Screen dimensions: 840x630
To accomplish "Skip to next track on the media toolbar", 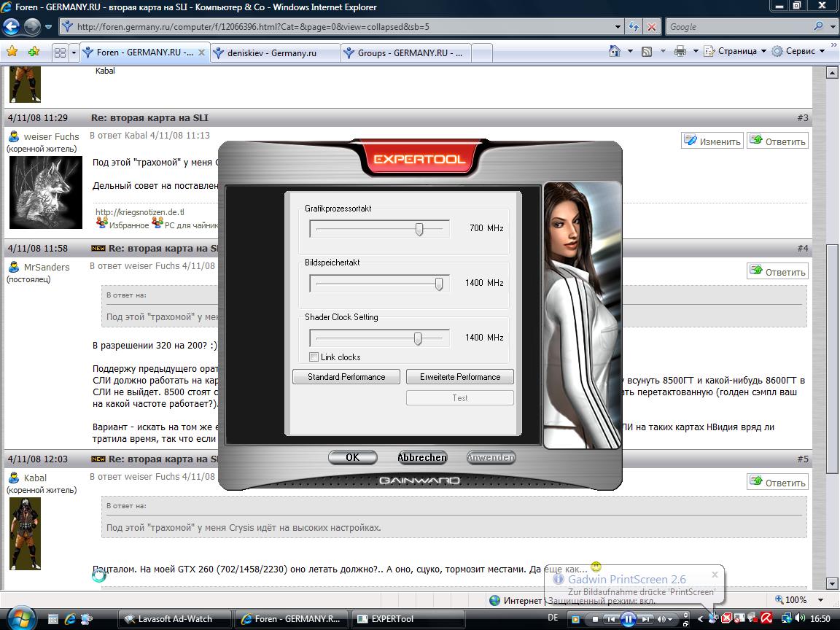I will pos(646,619).
